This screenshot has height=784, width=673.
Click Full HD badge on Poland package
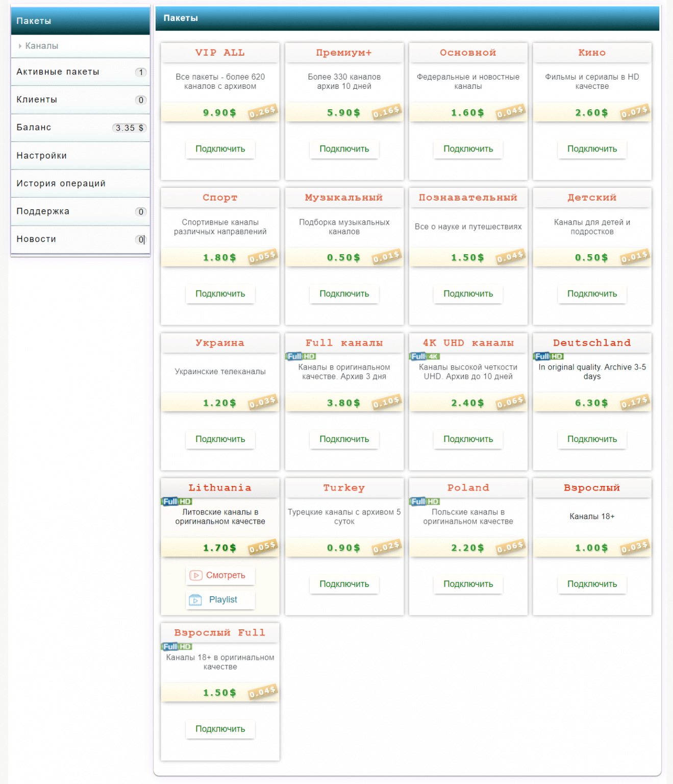pos(425,501)
